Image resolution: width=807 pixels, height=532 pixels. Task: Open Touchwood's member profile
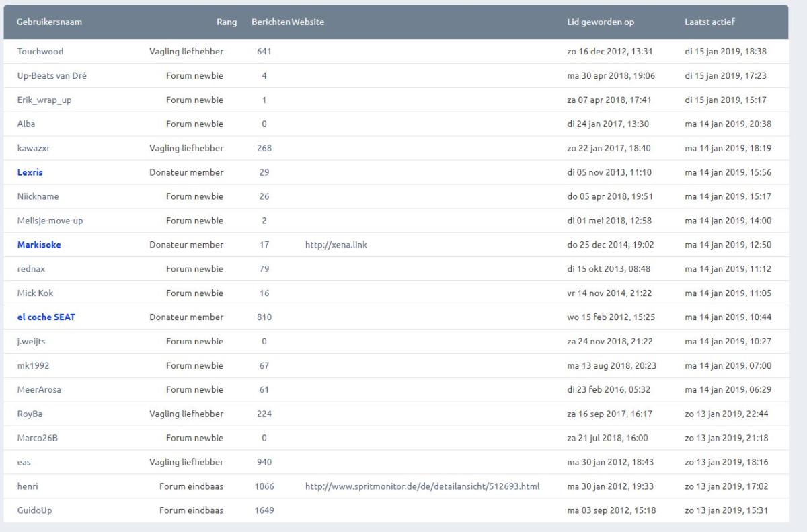click(40, 52)
